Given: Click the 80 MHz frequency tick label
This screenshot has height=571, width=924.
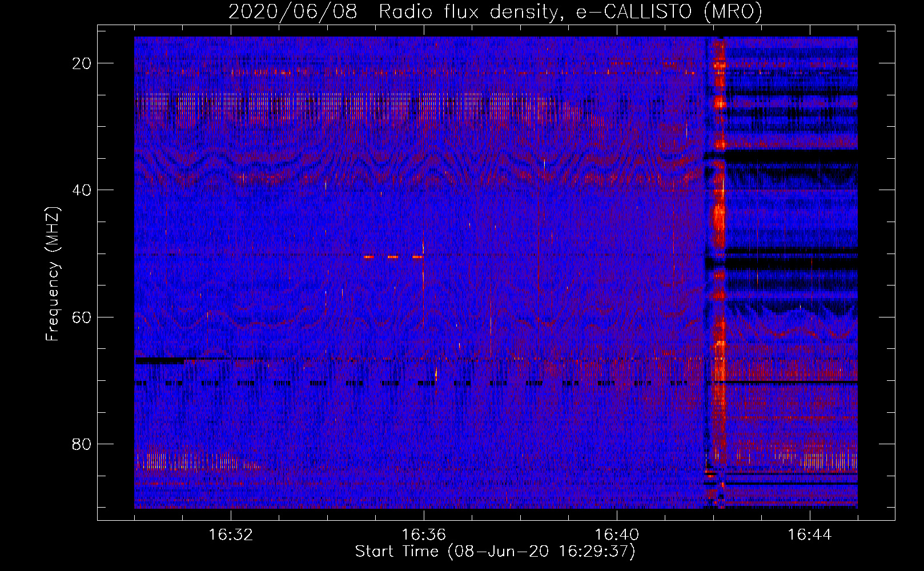Looking at the screenshot, I should point(82,444).
